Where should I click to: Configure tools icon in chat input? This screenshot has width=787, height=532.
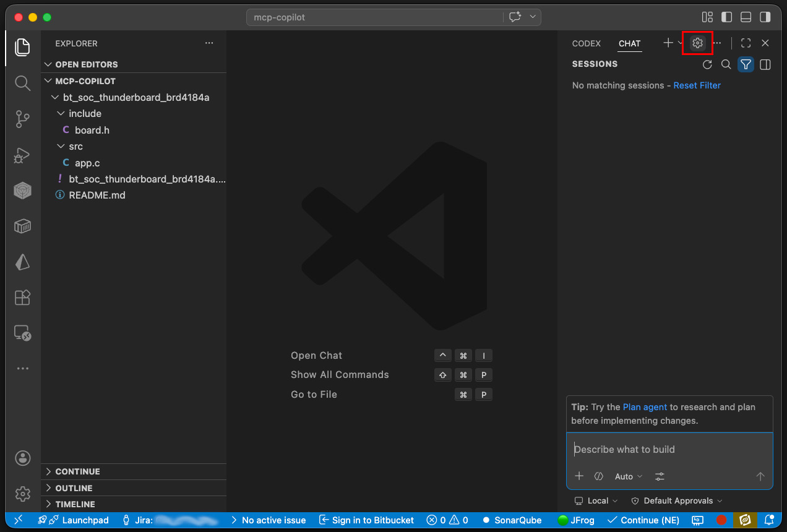(660, 476)
